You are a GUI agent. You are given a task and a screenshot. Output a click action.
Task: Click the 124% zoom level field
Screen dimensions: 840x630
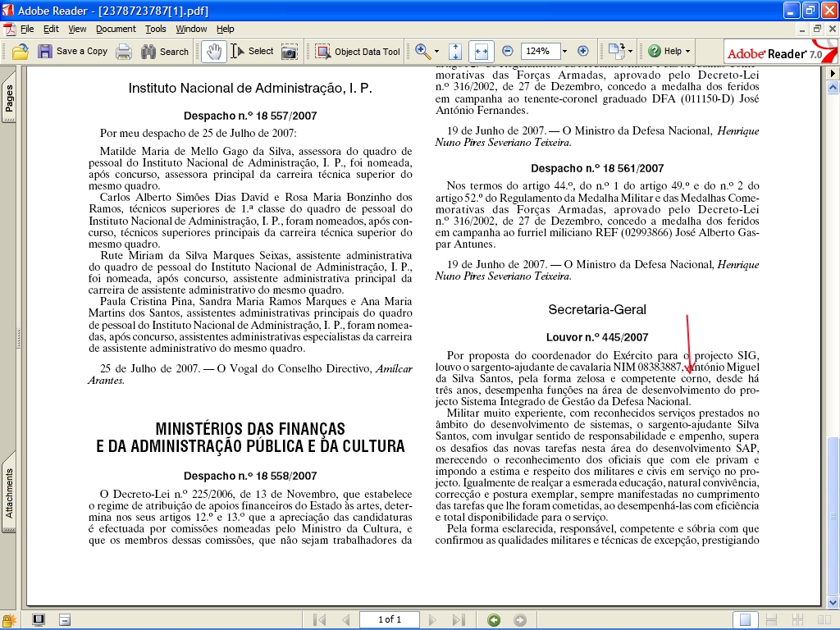[540, 52]
